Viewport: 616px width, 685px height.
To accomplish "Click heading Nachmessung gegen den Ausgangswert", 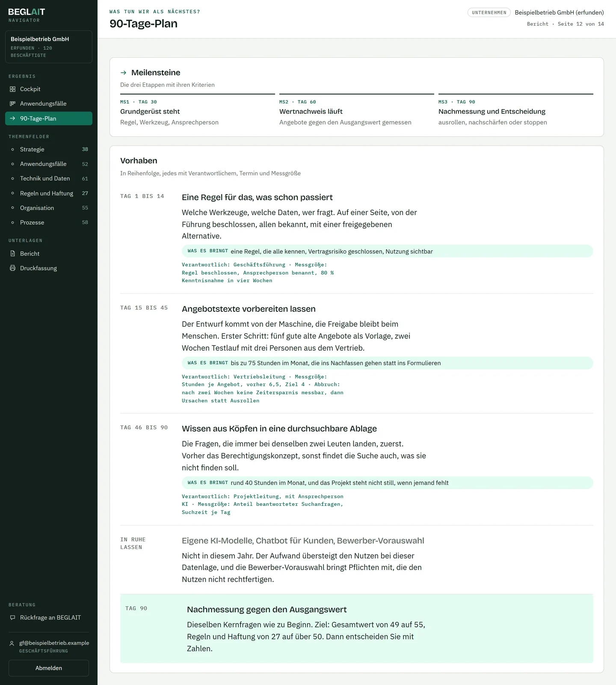I will coord(267,609).
